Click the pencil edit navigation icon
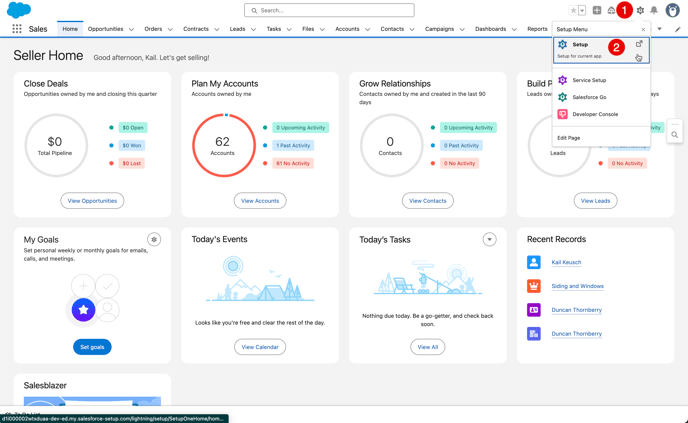This screenshot has height=423, width=688. pos(677,29)
